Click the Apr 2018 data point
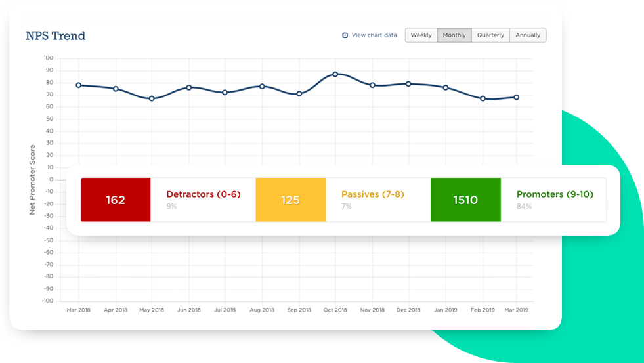 [x=116, y=89]
